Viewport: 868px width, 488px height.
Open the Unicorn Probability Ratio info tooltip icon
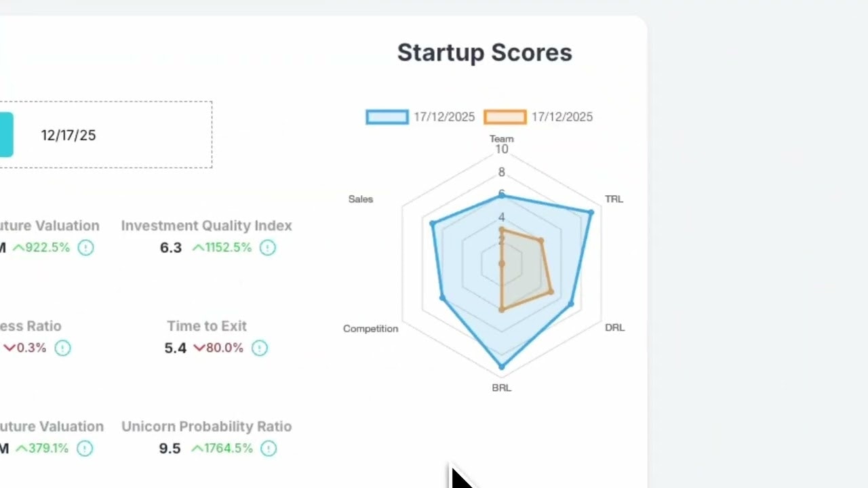pyautogui.click(x=268, y=448)
